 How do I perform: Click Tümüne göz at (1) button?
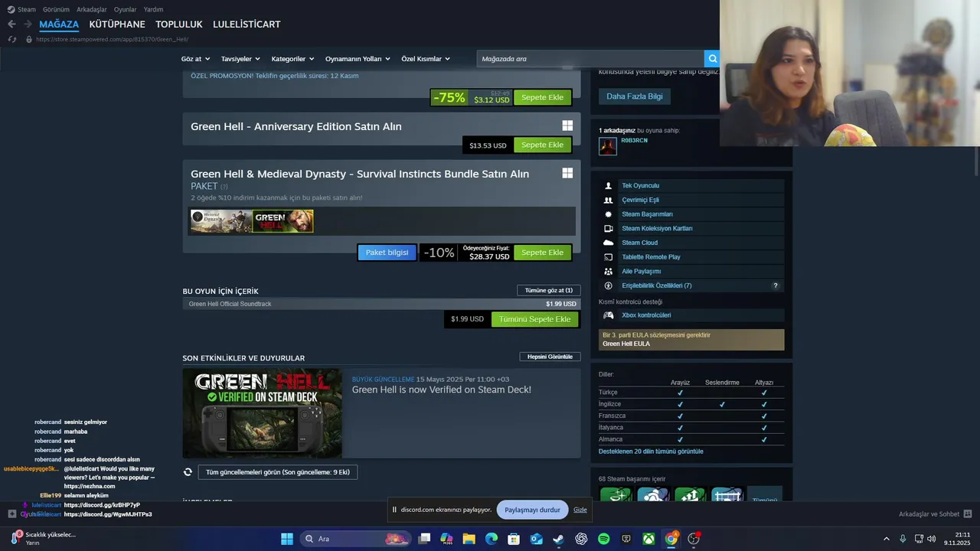[549, 290]
